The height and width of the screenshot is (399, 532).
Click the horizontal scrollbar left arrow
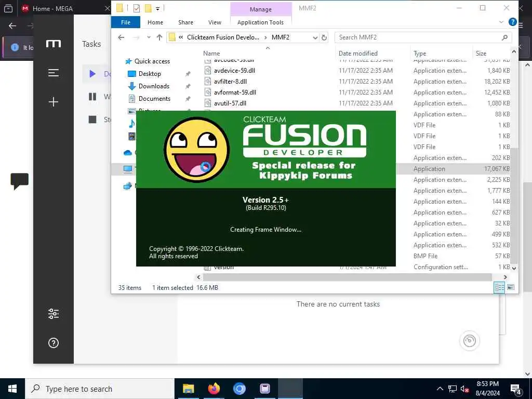[199, 277]
